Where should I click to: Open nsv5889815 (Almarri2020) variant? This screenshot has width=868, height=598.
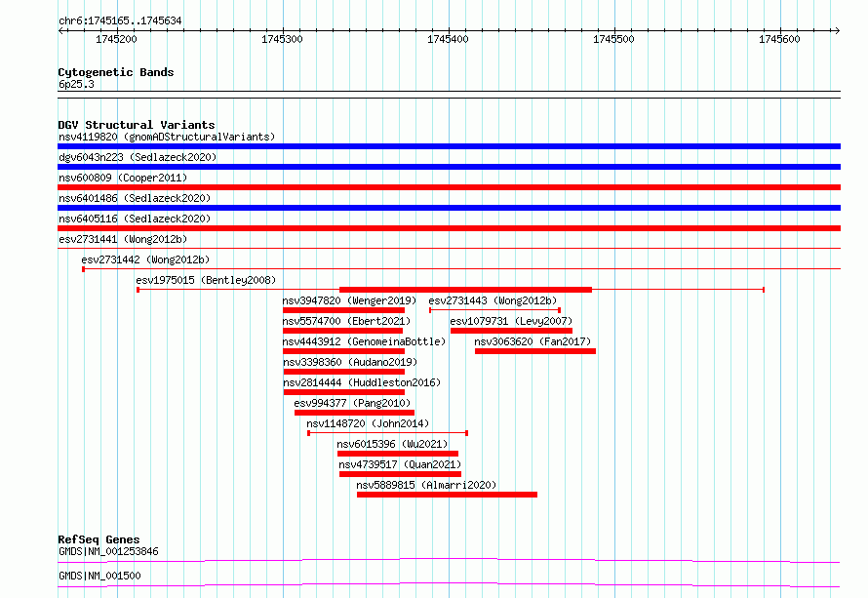426,485
